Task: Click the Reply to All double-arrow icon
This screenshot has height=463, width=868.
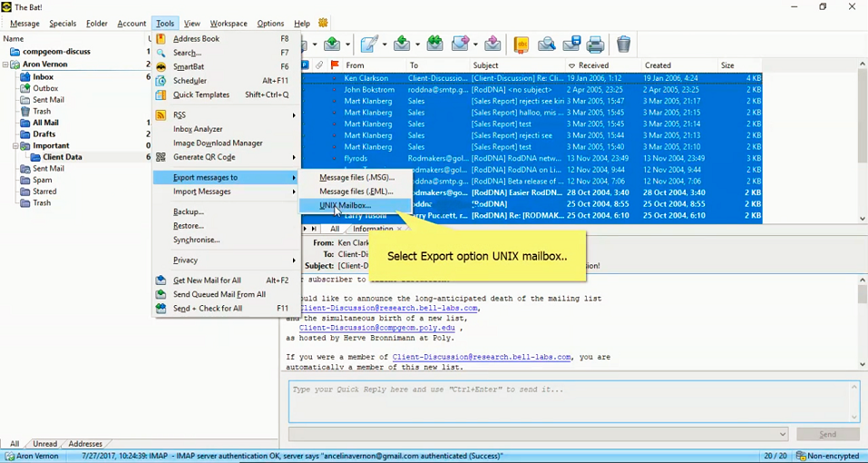Action: pos(435,44)
